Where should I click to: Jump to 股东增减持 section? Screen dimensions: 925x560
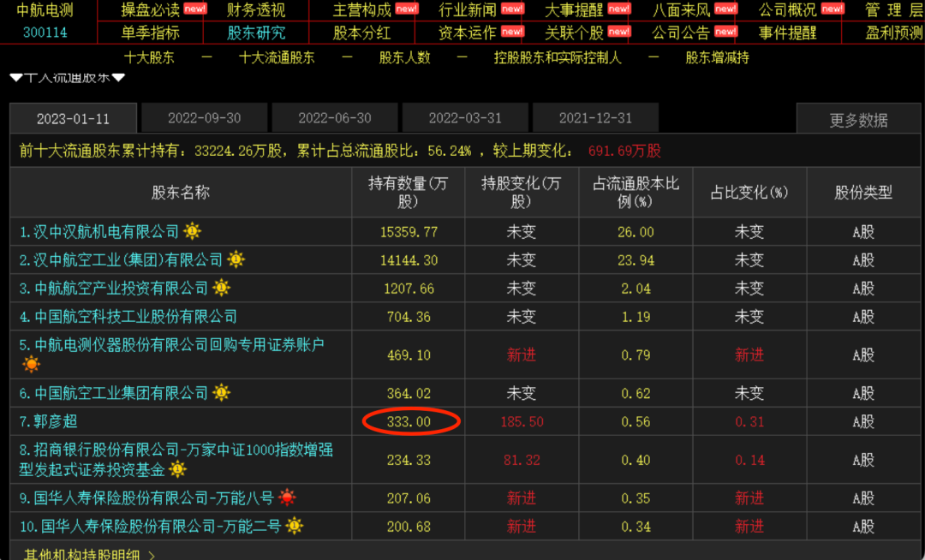[x=718, y=57]
